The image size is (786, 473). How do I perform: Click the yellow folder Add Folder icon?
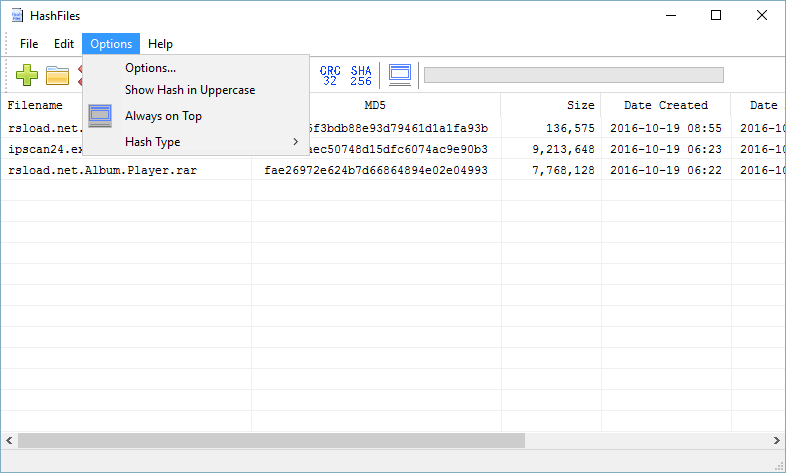[x=57, y=75]
